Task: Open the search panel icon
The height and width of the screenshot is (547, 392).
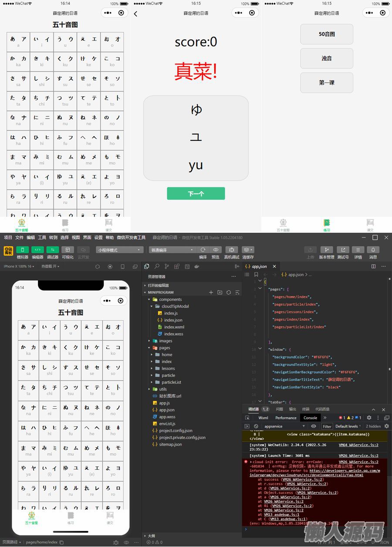Action: tap(157, 266)
